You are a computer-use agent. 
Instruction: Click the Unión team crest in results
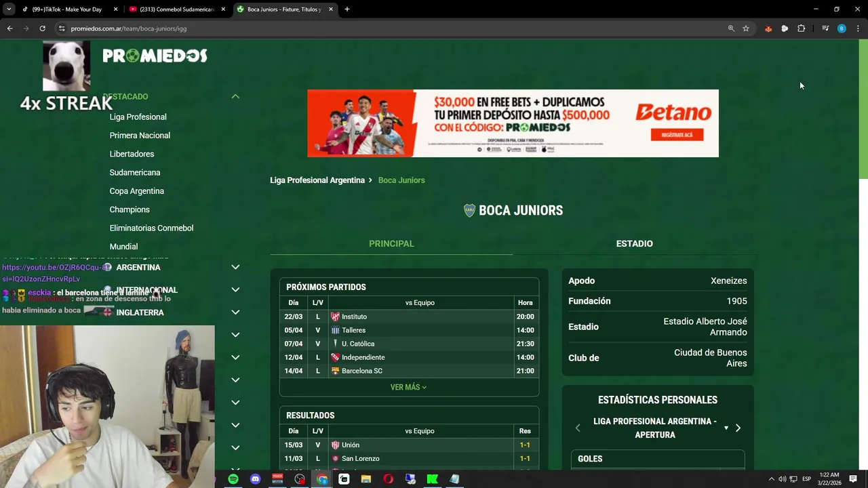(335, 445)
